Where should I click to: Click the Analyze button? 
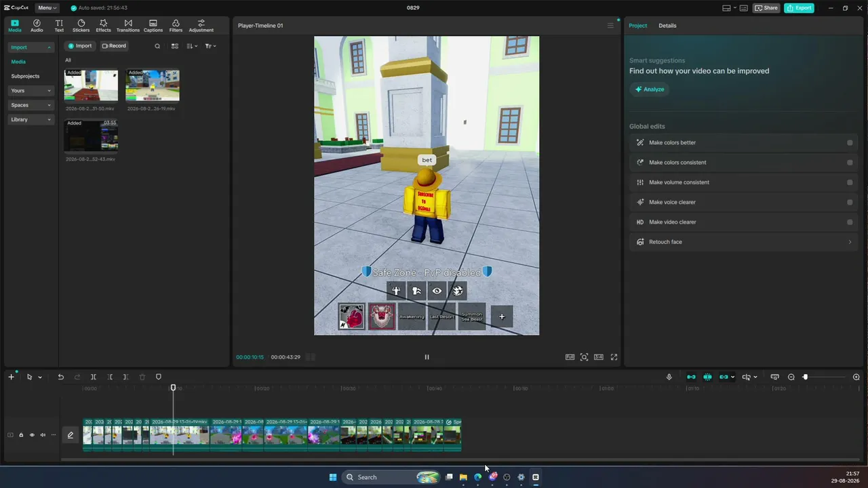(650, 89)
